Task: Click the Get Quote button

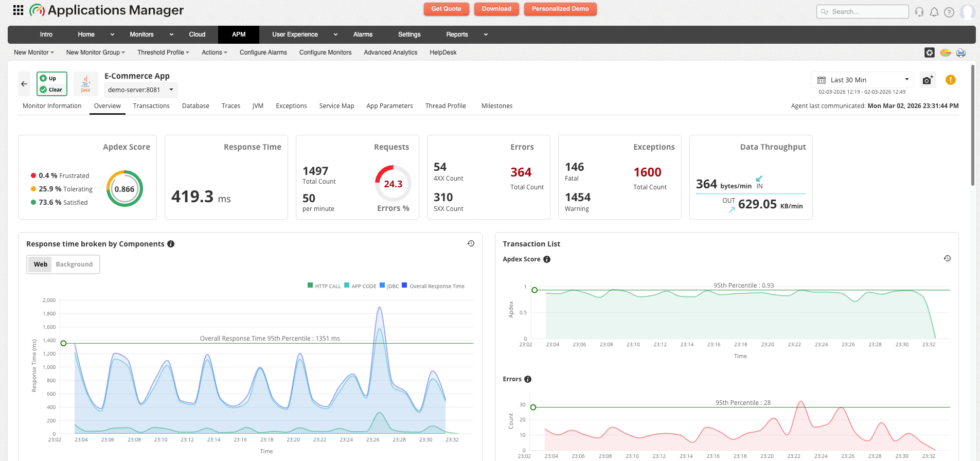Action: click(446, 9)
